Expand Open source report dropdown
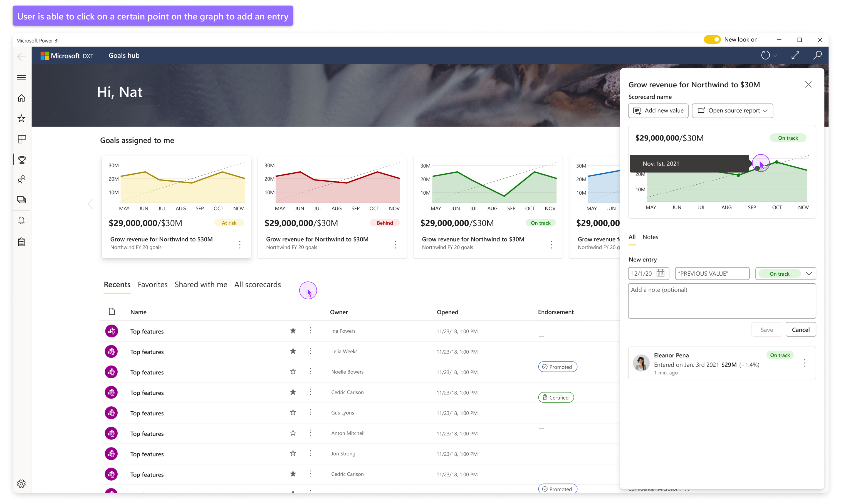 [x=732, y=110]
